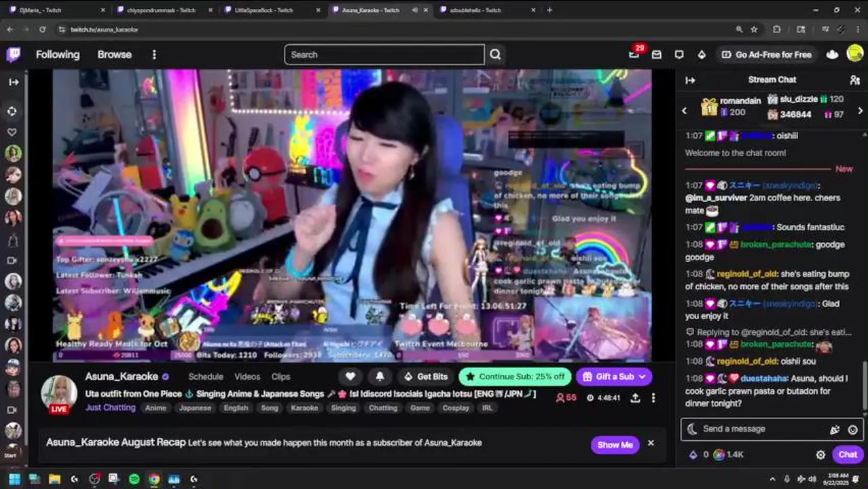
Task: Open the Following page
Action: pos(58,55)
